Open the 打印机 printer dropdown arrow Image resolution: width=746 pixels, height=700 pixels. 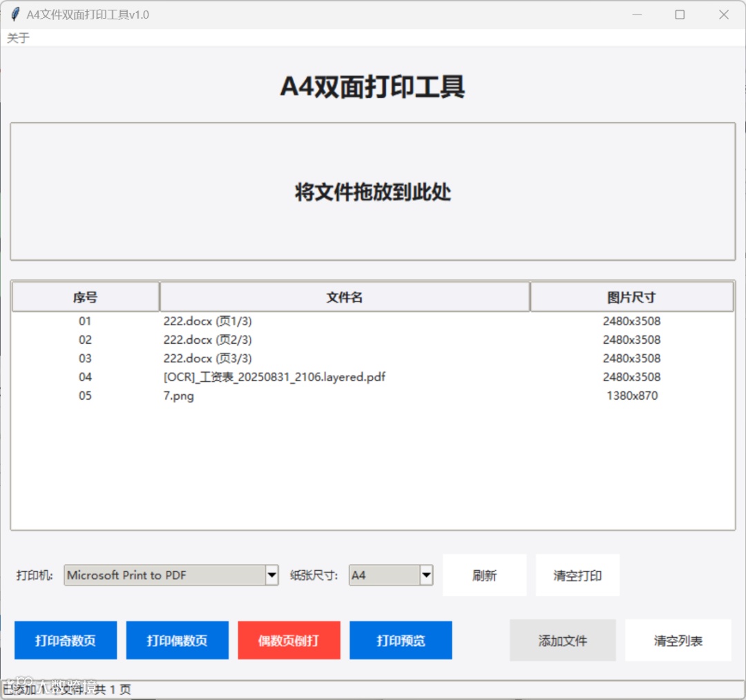coord(271,575)
